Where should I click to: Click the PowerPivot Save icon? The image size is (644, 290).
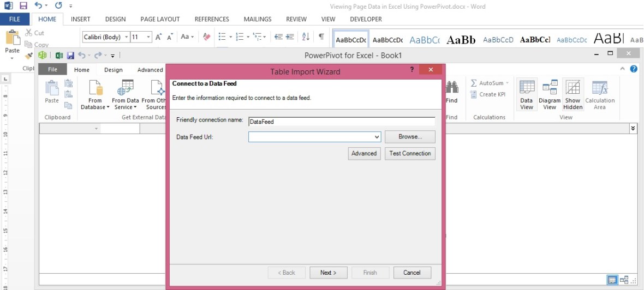pyautogui.click(x=70, y=56)
